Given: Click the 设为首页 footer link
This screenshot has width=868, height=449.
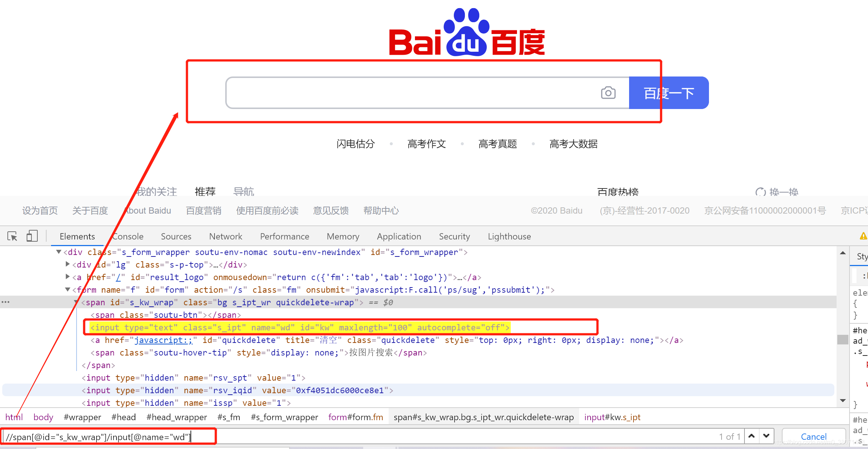Looking at the screenshot, I should click(x=40, y=211).
